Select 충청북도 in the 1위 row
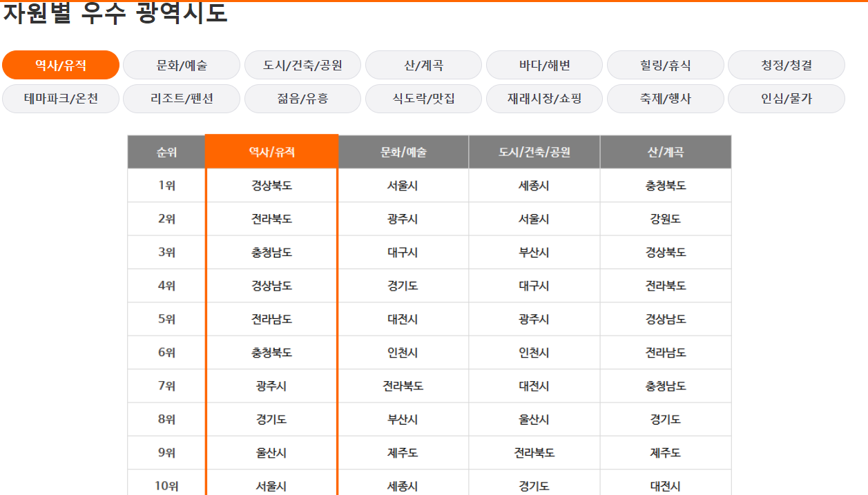868x495 pixels. (x=666, y=186)
